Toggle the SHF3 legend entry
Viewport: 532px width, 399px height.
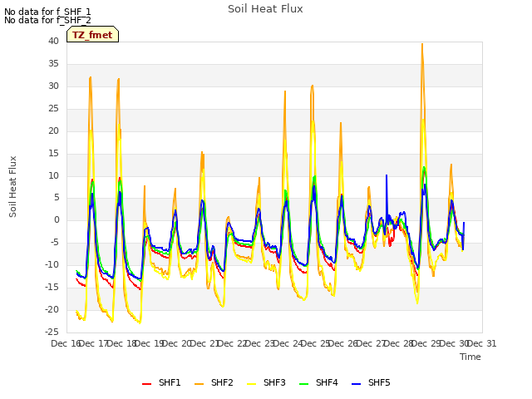click(x=266, y=382)
